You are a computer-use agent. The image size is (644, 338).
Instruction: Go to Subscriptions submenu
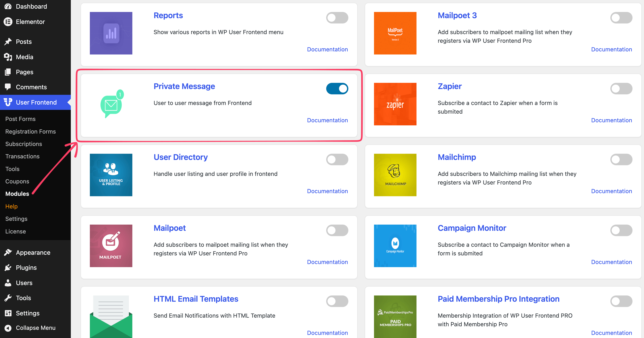pos(24,144)
